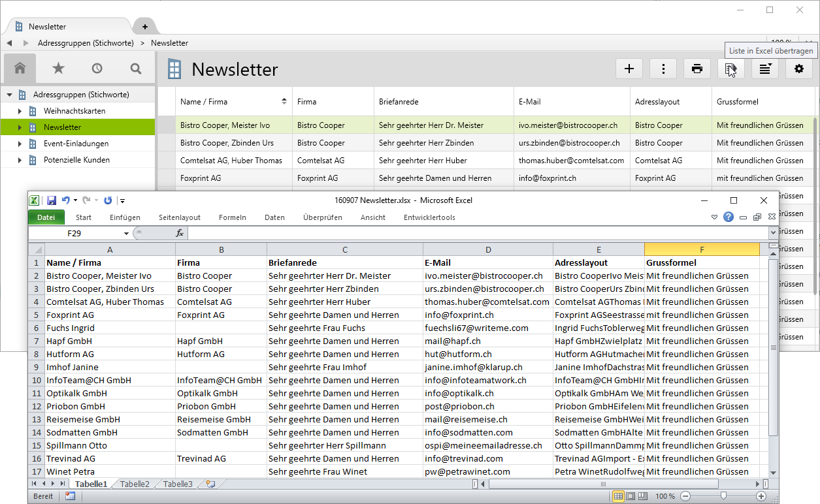
Task: Open the history clock tab in sidebar
Action: tap(97, 68)
